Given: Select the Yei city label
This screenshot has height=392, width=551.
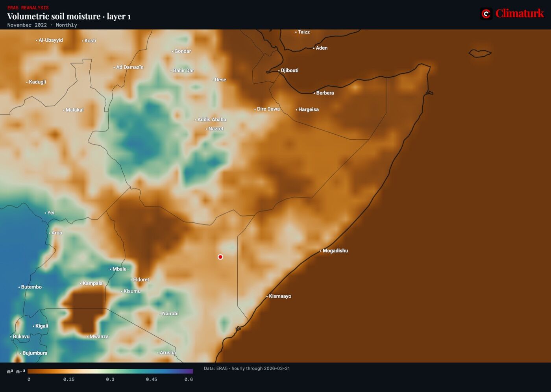Looking at the screenshot, I should (51, 213).
